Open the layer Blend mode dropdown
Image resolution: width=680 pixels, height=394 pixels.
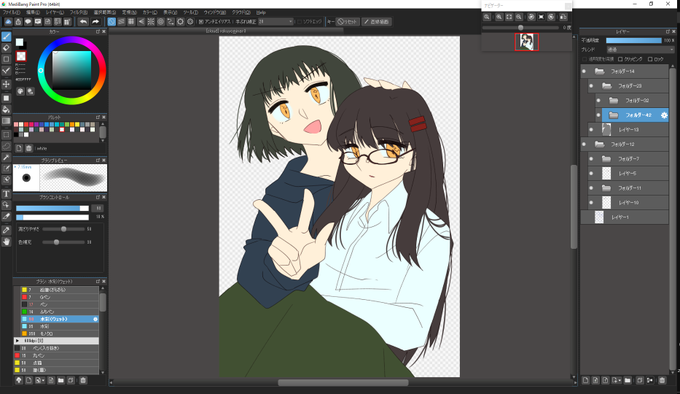[x=641, y=49]
